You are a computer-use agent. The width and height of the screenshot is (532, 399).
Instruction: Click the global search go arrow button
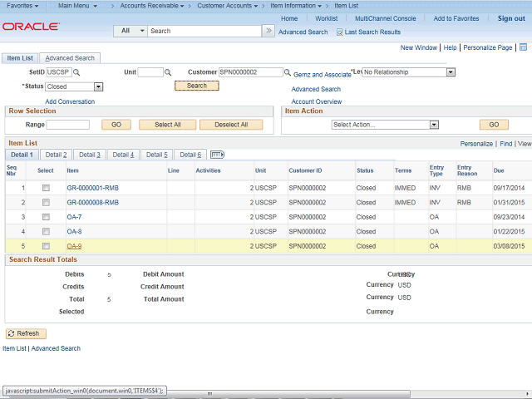click(x=268, y=31)
